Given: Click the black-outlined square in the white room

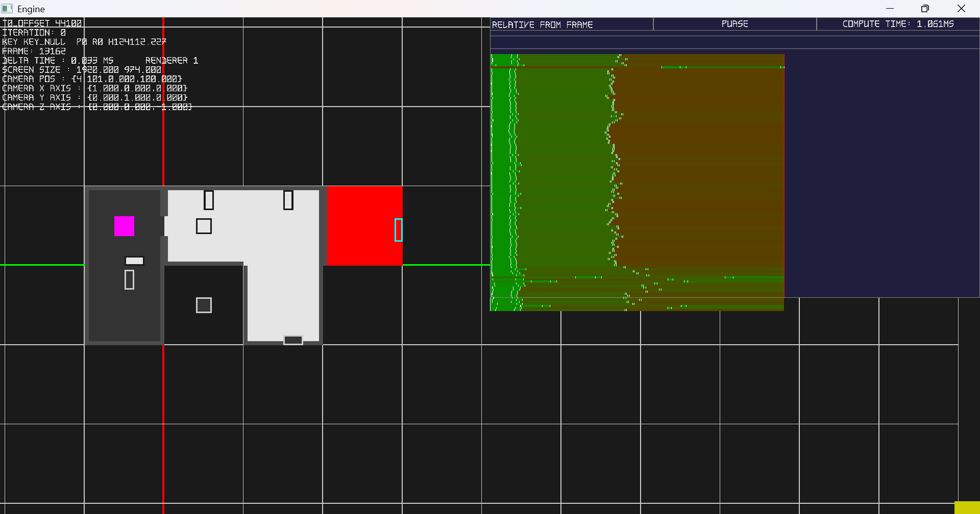Looking at the screenshot, I should click(x=204, y=226).
